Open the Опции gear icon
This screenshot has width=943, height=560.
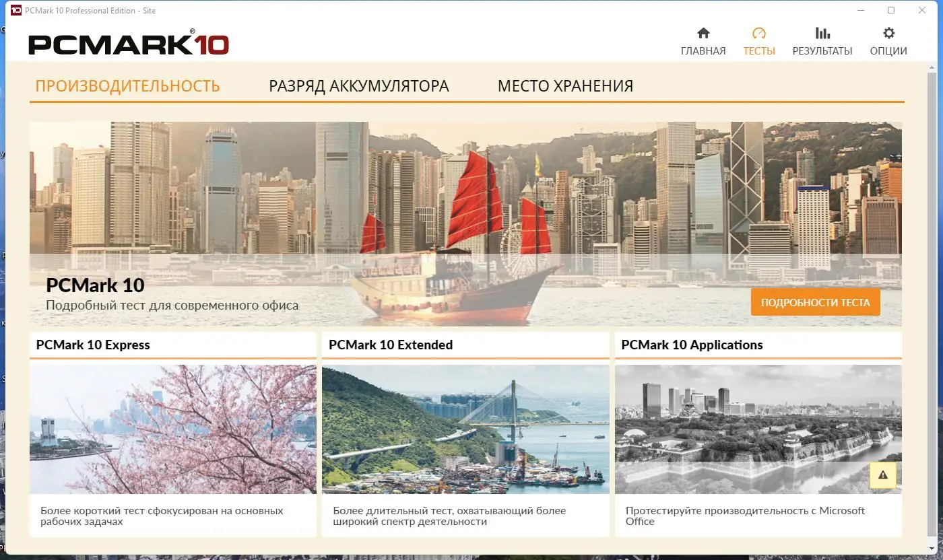tap(888, 33)
